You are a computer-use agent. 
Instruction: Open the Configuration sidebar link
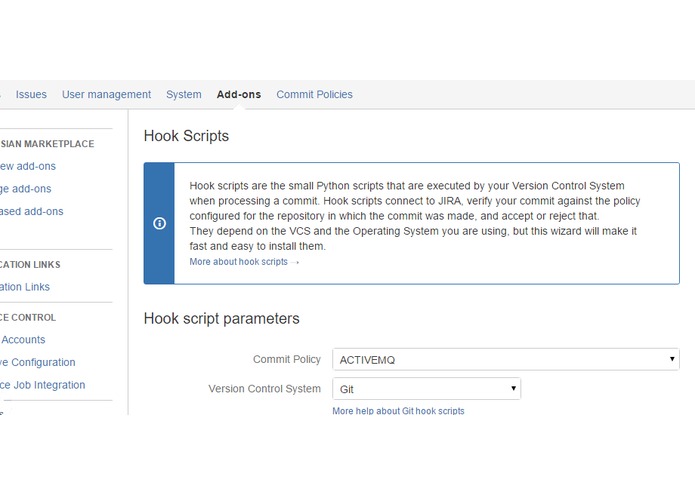click(x=38, y=362)
